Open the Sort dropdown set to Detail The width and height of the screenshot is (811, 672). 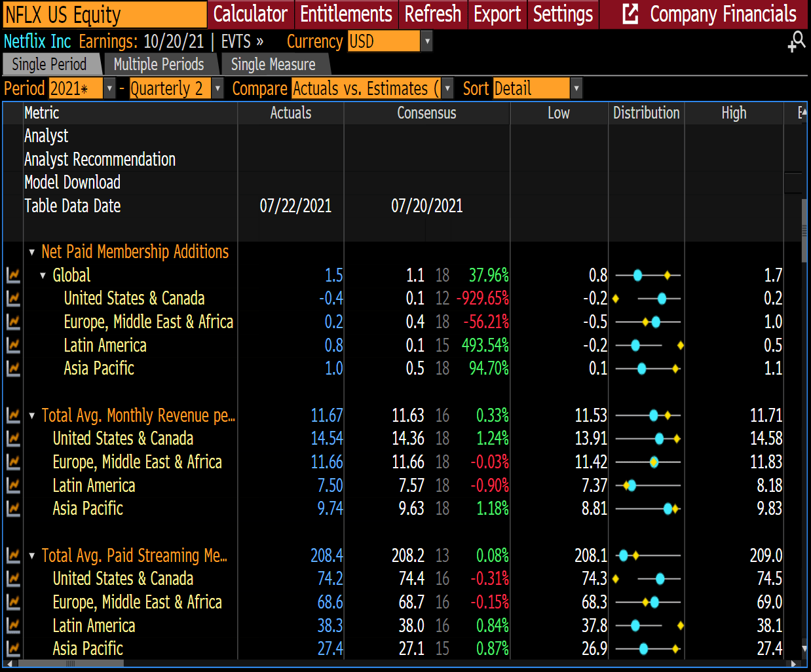point(576,88)
